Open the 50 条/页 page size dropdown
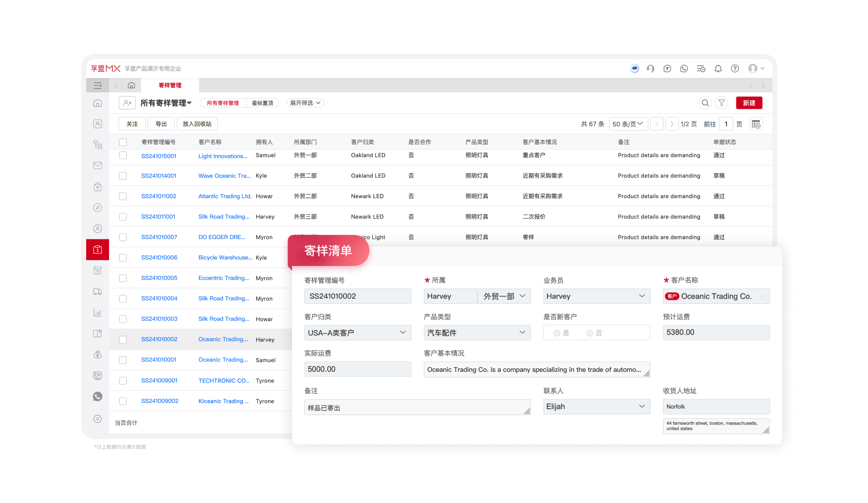This screenshot has width=868, height=503. coord(628,124)
